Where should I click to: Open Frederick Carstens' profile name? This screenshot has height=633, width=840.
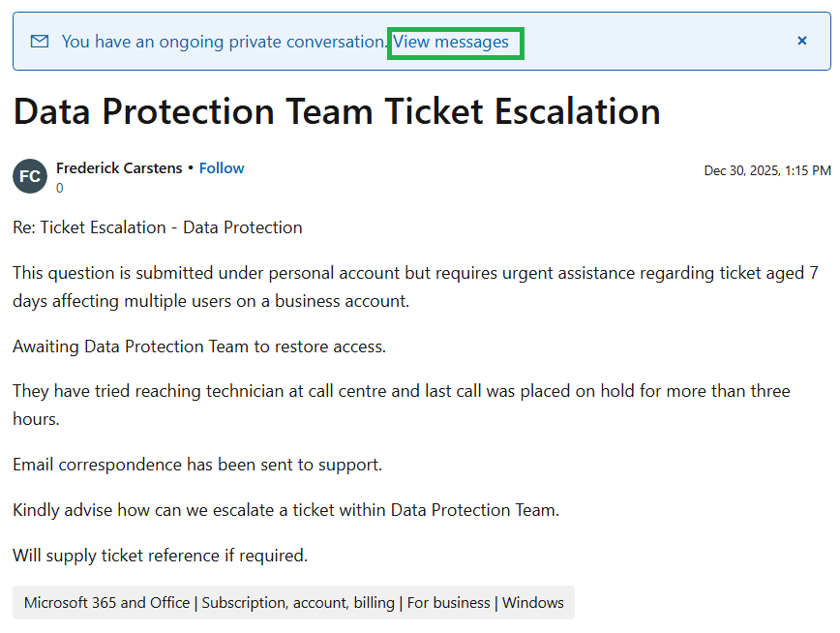point(119,167)
